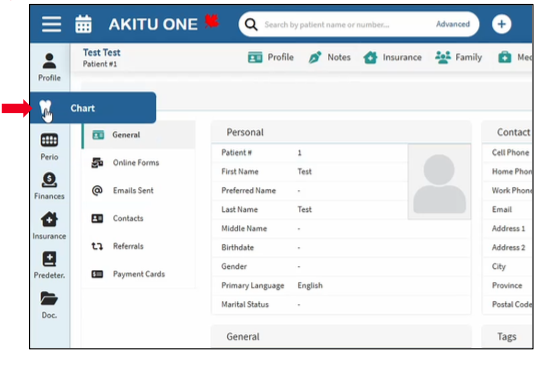Open Predeter. in the sidebar
This screenshot has width=552, height=372.
tap(49, 265)
